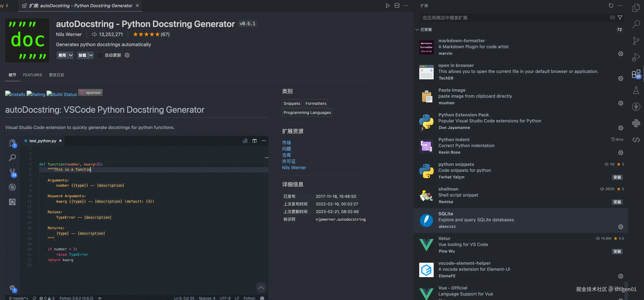
Task: Switch to the FEATURES tab
Action: (33, 75)
